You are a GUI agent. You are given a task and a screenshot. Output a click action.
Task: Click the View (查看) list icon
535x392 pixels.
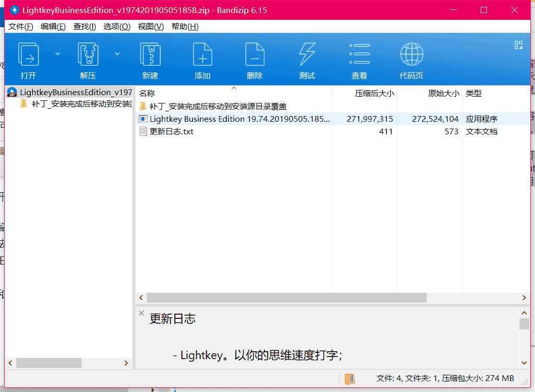(359, 54)
